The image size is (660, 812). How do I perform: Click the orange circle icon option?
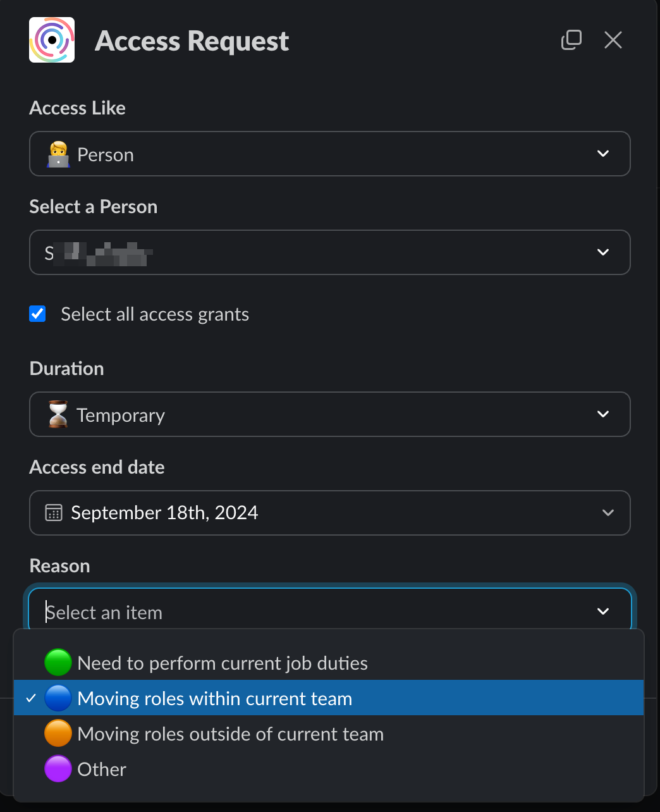coord(58,734)
